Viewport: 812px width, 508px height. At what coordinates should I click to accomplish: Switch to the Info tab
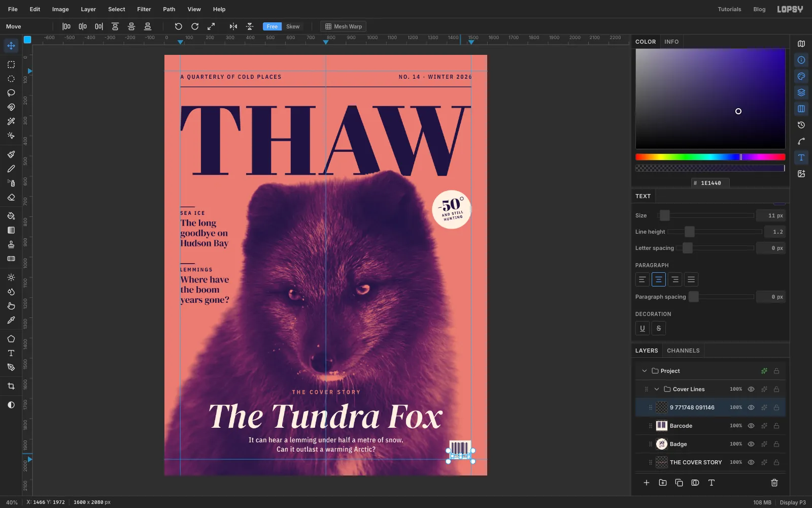671,42
